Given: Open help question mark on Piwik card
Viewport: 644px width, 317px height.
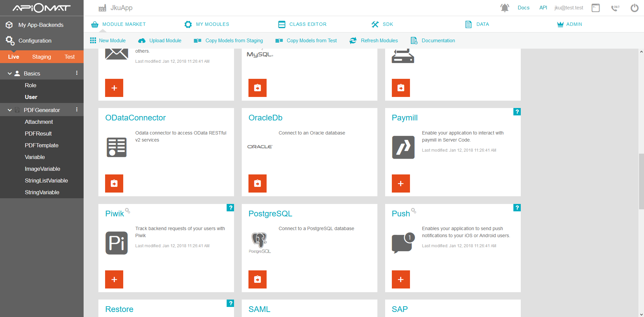Looking at the screenshot, I should [x=230, y=208].
